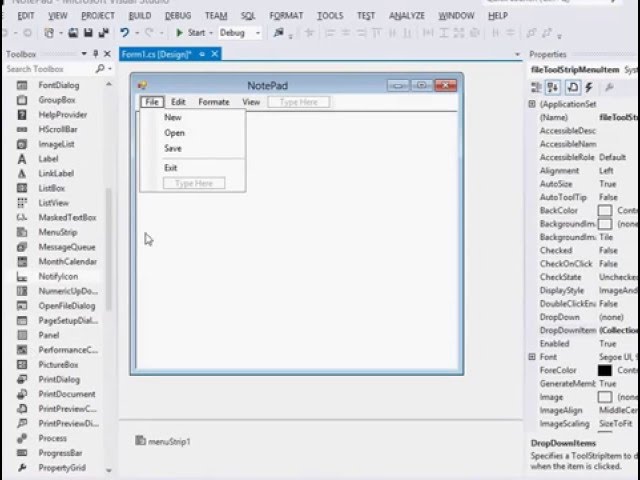Click the Save All toolbar icon
Image resolution: width=640 pixels, height=480 pixels.
coord(104,33)
